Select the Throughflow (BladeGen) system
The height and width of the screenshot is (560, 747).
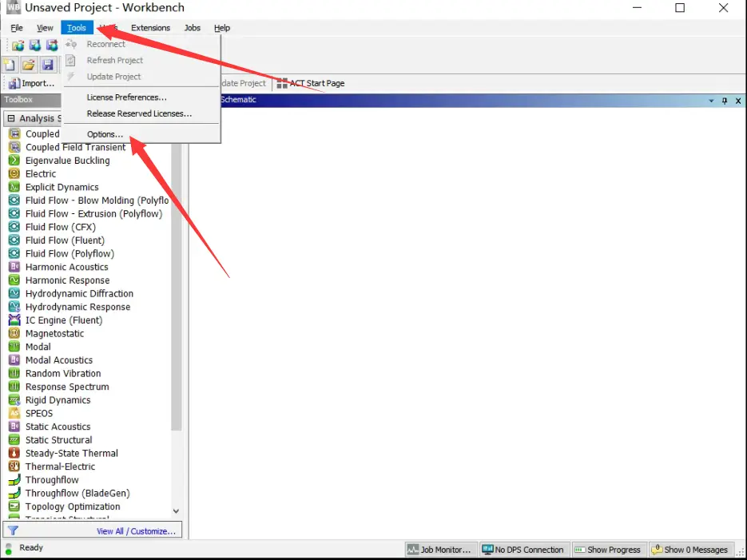77,494
